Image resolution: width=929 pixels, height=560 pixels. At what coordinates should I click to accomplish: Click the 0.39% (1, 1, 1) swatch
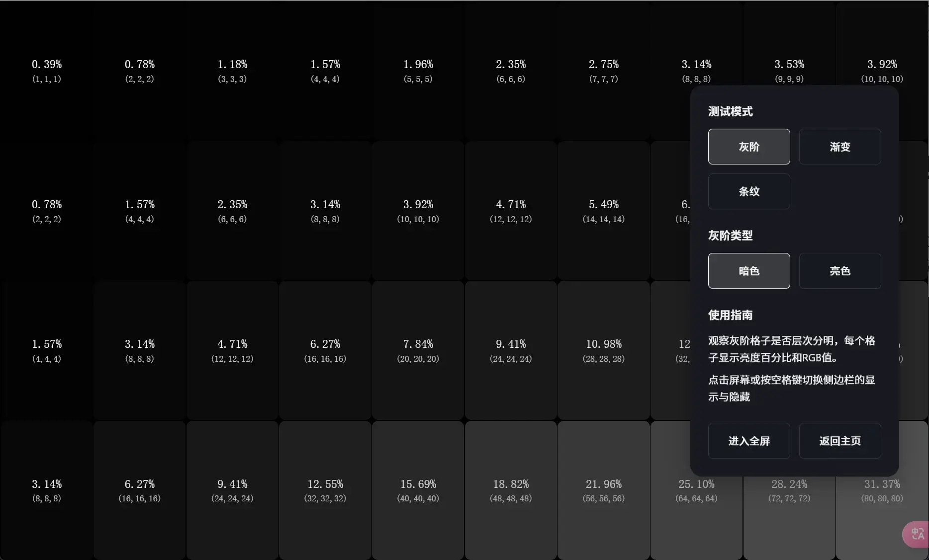tap(47, 71)
